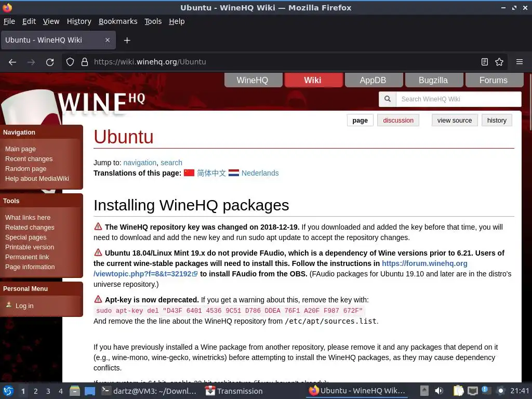Open Main page in Navigation sidebar
Viewport: 532px width, 399px height.
click(x=20, y=149)
